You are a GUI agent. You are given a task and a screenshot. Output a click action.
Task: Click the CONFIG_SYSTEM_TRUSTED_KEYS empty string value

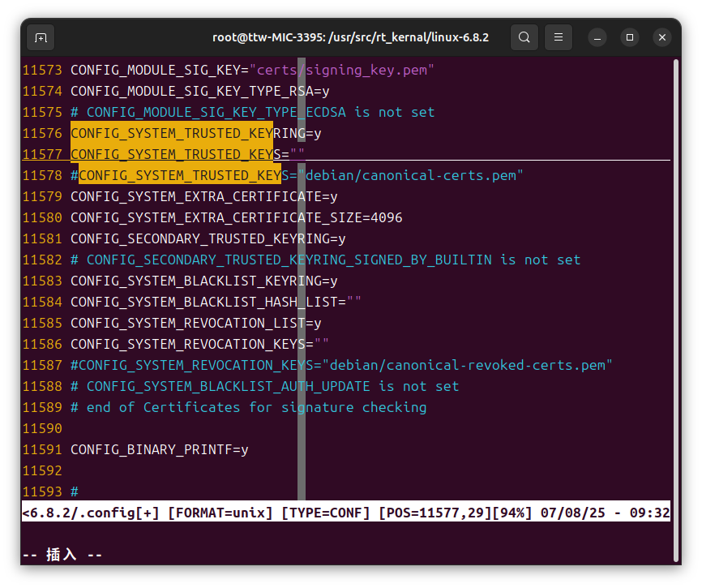tap(296, 154)
